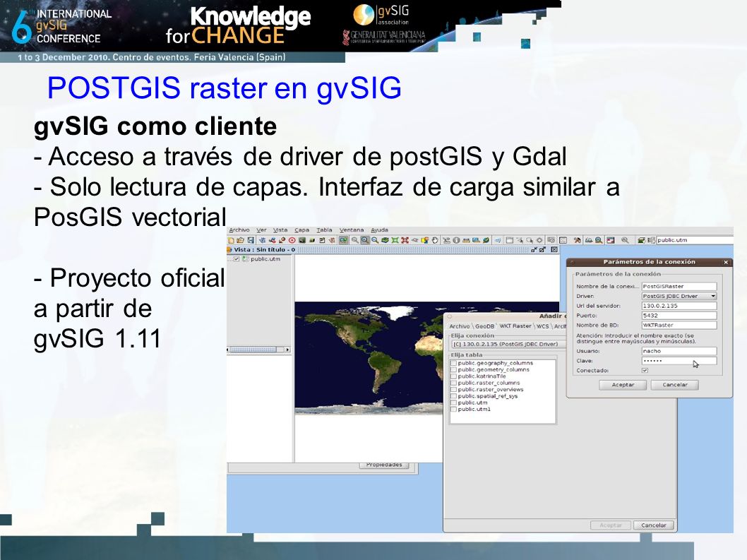The width and height of the screenshot is (747, 560).
Task: Click the Open project folder icon
Action: (x=241, y=240)
